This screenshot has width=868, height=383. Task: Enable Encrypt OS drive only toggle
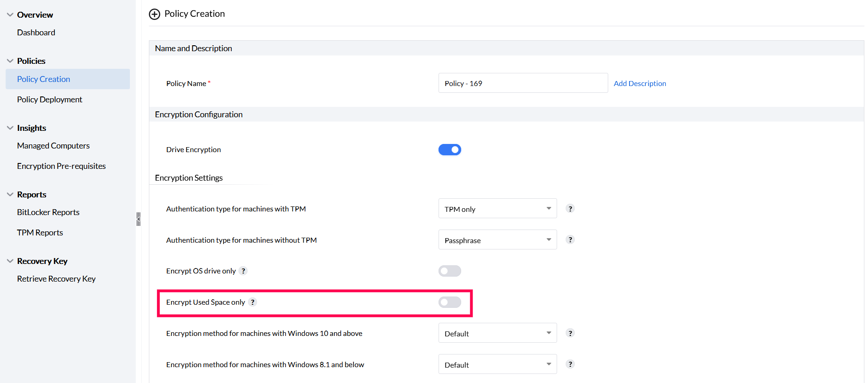pos(449,271)
